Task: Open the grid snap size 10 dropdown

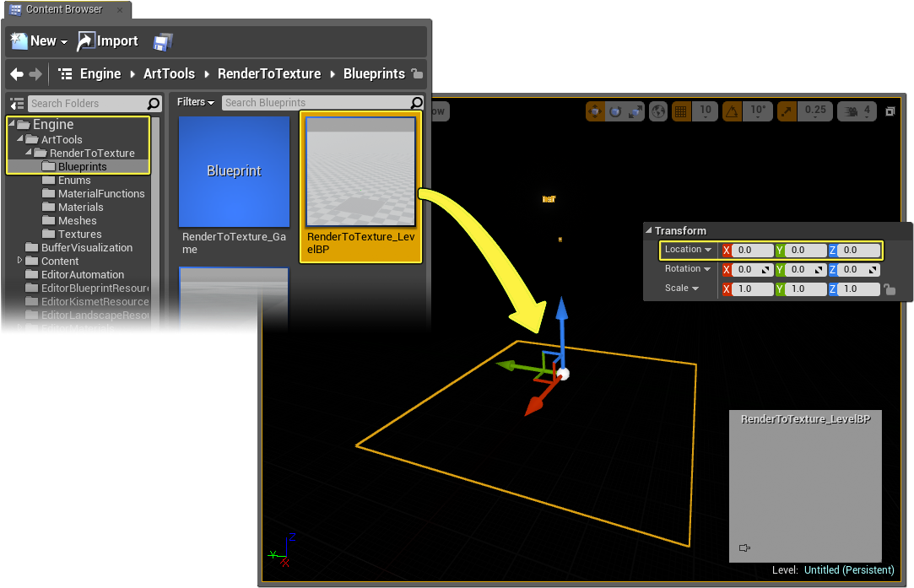Action: [706, 111]
